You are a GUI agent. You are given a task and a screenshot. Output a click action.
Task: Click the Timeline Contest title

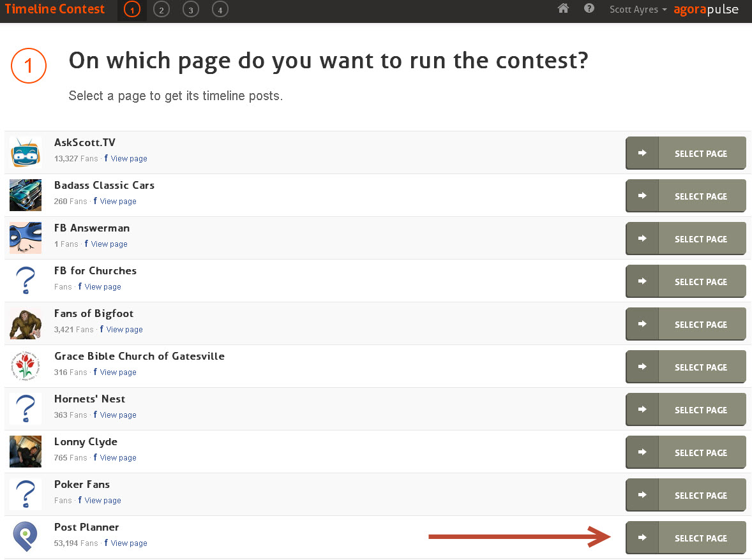click(54, 9)
